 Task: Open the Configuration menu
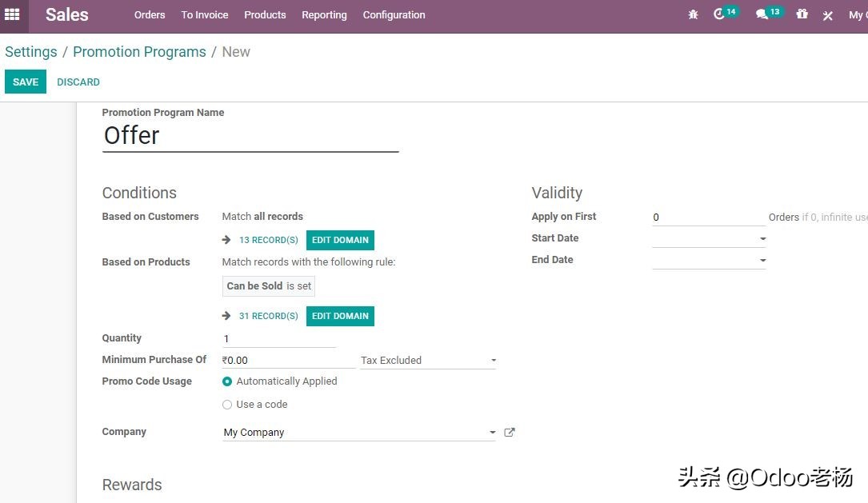(394, 15)
